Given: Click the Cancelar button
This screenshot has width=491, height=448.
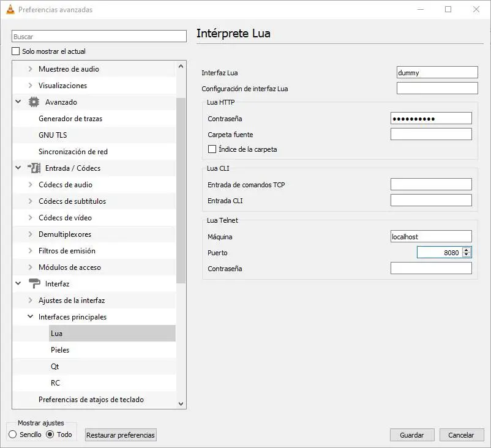Looking at the screenshot, I should click(x=461, y=435).
